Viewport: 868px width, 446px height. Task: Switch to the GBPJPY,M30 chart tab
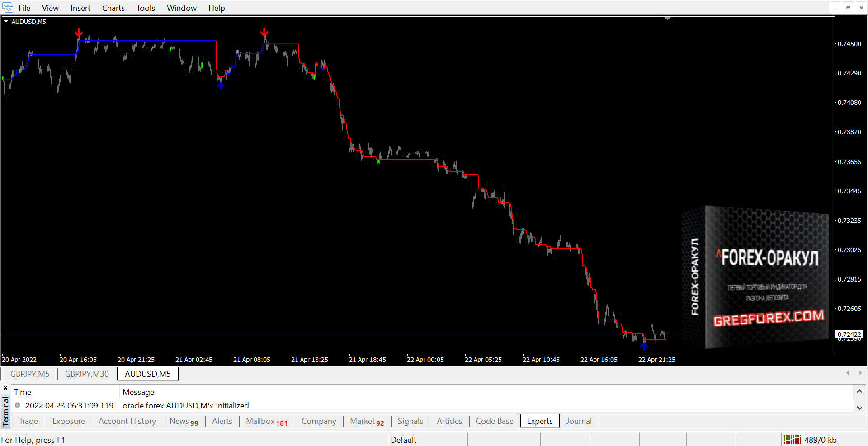(x=87, y=374)
